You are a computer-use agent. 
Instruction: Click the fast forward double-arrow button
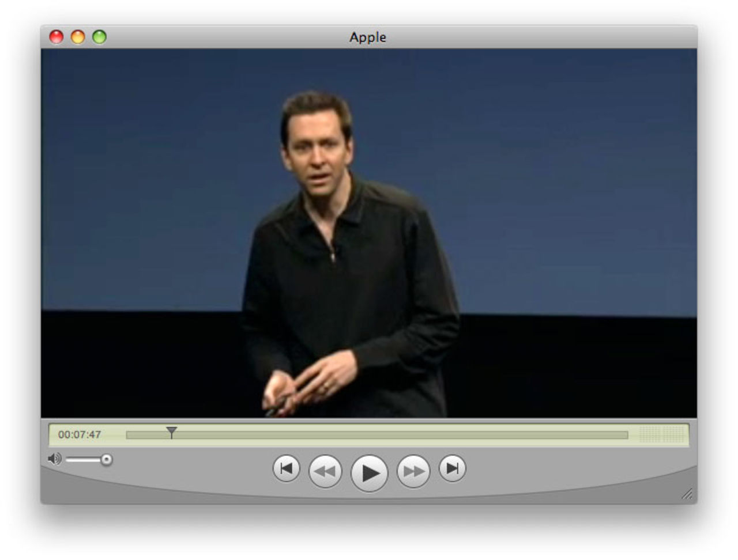click(x=413, y=471)
